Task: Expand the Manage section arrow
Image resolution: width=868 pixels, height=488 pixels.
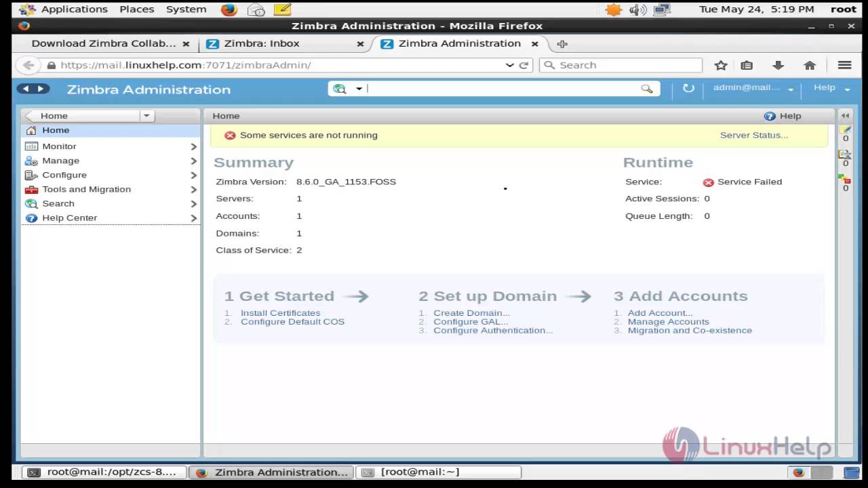Action: pos(193,161)
